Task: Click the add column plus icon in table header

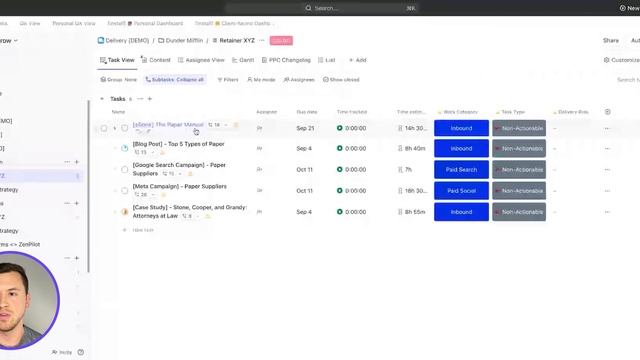Action: (607, 112)
